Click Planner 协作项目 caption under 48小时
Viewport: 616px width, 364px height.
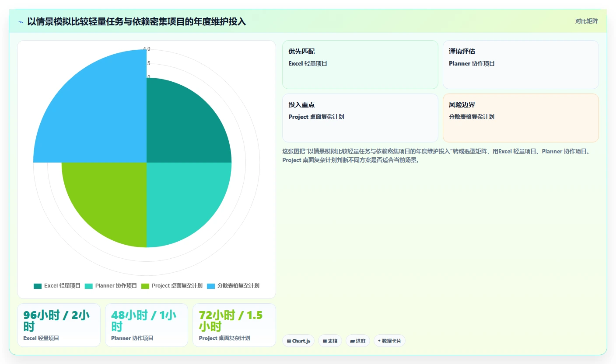point(132,338)
